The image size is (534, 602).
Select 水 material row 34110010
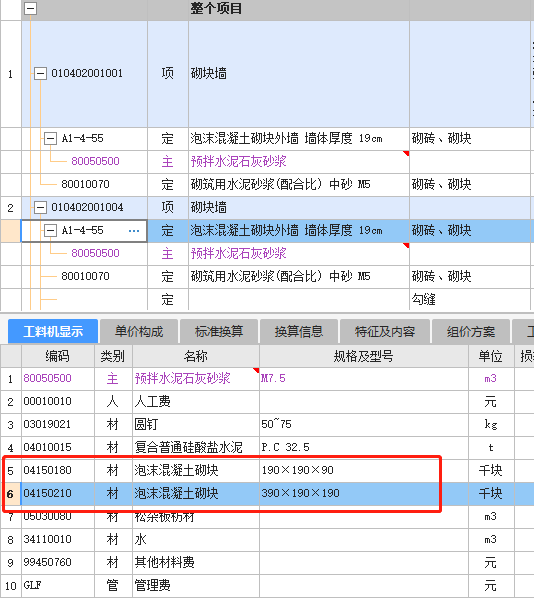(267, 540)
